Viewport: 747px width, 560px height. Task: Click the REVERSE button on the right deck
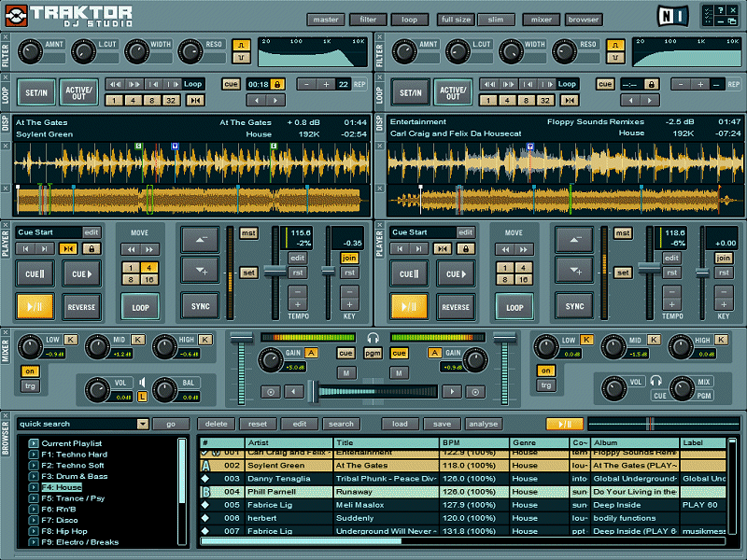coord(455,306)
